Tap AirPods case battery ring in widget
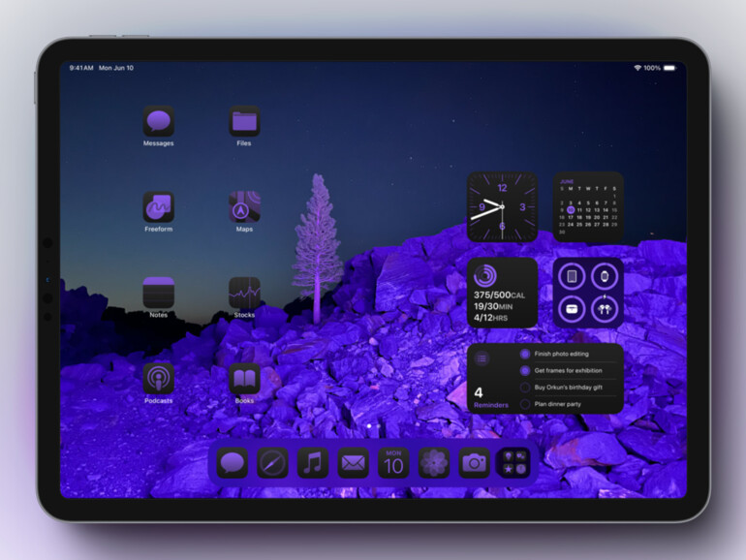The width and height of the screenshot is (746, 560). click(572, 309)
